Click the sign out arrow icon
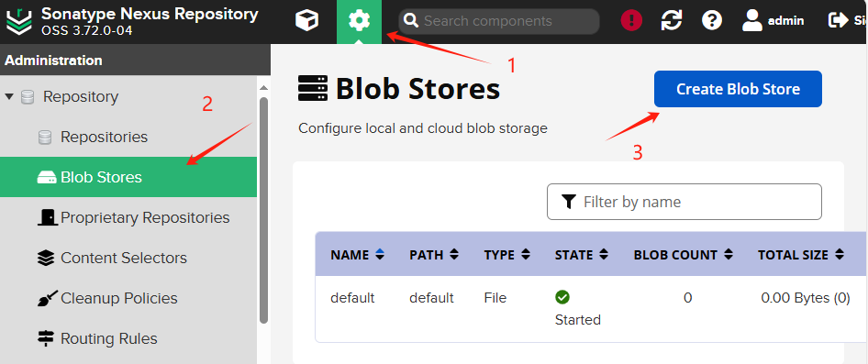 (x=838, y=21)
